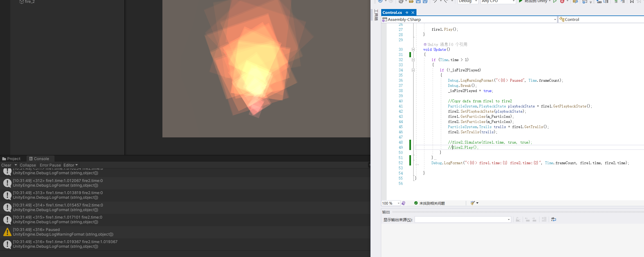
Task: Select the Control.cs tab
Action: click(392, 12)
